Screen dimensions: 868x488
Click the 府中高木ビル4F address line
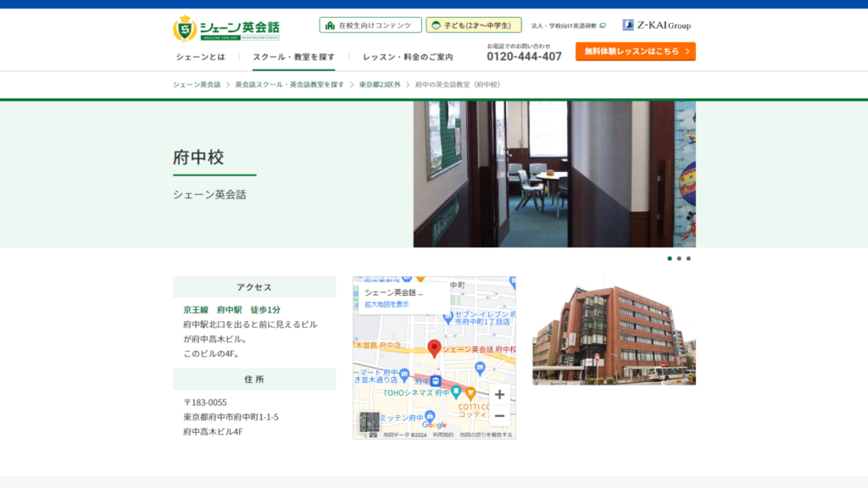pyautogui.click(x=213, y=431)
